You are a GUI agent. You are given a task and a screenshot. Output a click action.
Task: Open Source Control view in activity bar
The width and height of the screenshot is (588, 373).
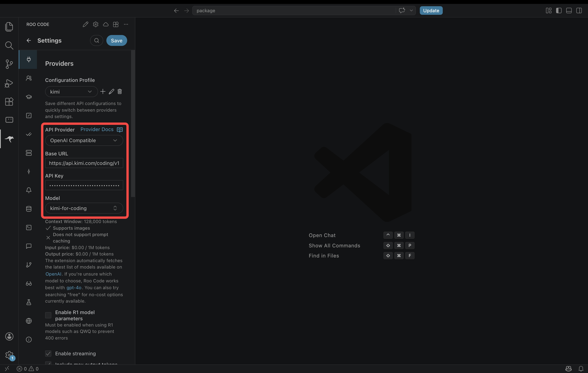point(9,64)
